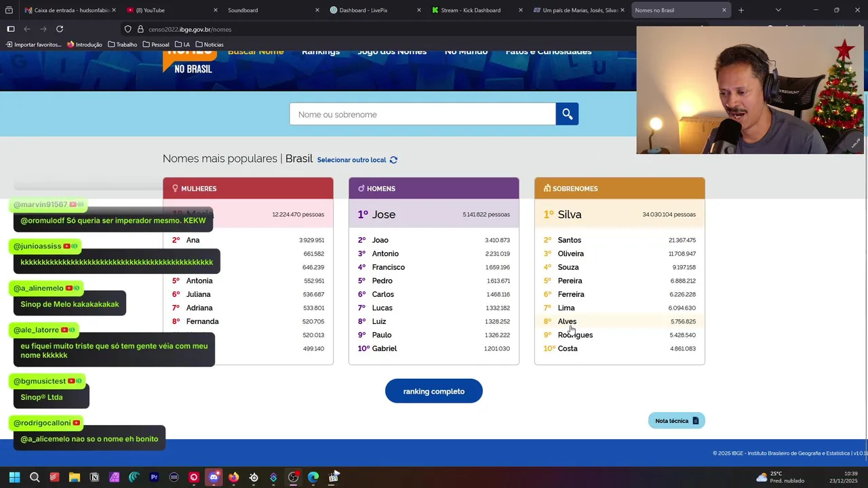
Task: Expand the browser tab list dropdown arrow
Action: pyautogui.click(x=778, y=10)
